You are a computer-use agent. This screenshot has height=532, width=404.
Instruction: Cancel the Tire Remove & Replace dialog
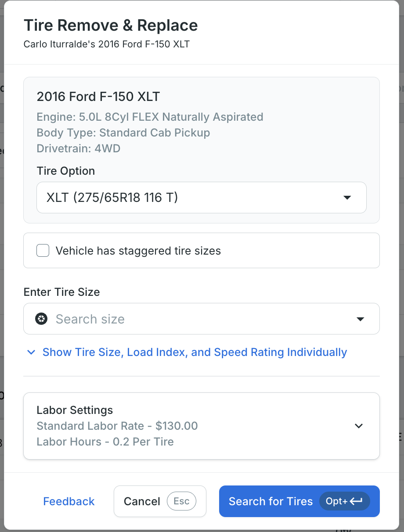point(160,501)
